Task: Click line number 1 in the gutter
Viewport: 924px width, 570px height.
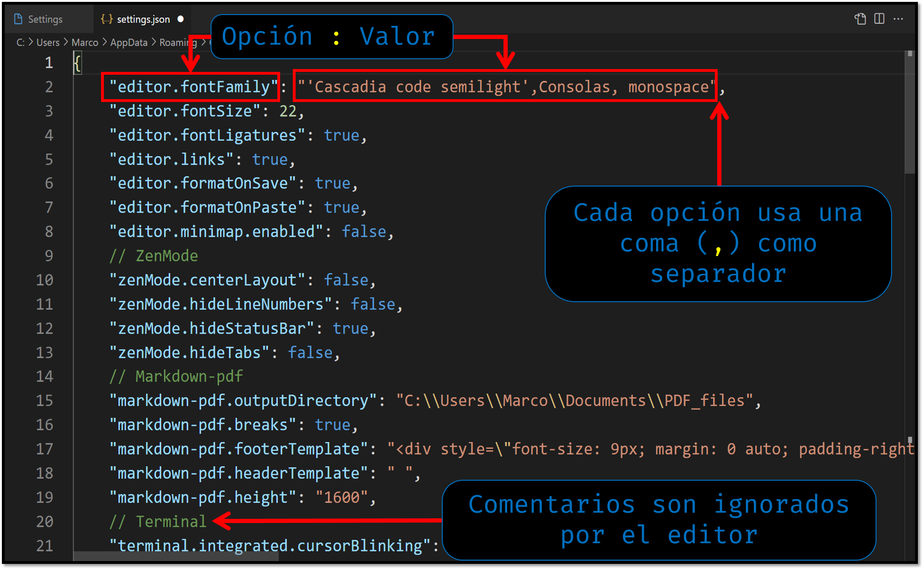Action: [49, 63]
